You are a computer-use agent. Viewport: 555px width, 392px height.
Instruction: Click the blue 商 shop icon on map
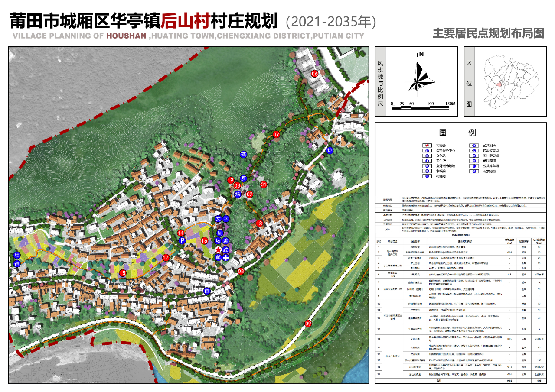[207, 291]
